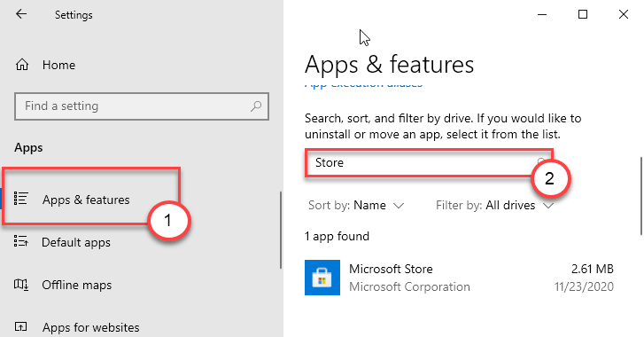Click the right pane vertical scrollbar

click(x=641, y=196)
